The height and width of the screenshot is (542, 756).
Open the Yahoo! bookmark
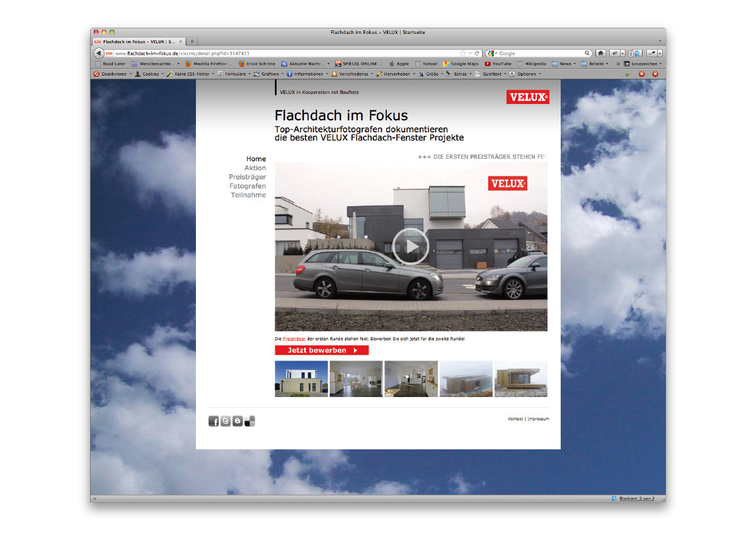point(426,64)
